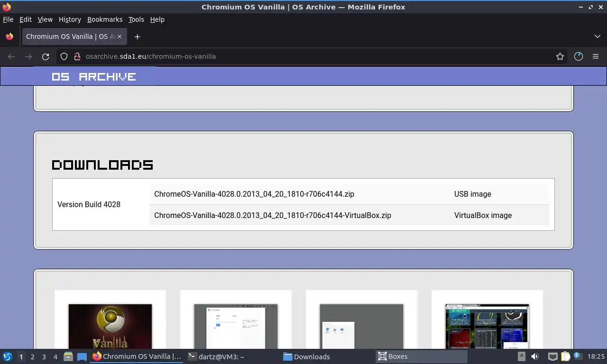Reload the current page

46,56
